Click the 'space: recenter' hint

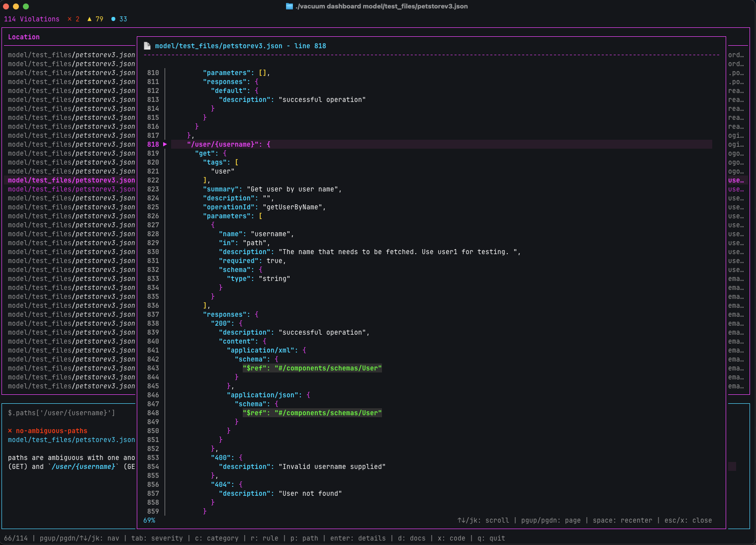(x=623, y=520)
